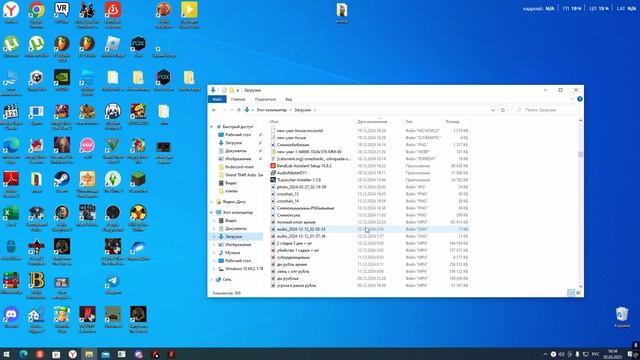The height and width of the screenshot is (360, 640).
Task: Open Microsoft Edge from the taskbar
Action: tap(23, 354)
